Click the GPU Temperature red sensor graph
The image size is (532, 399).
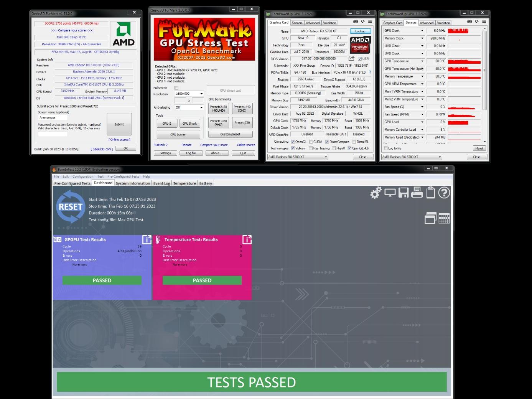(x=464, y=61)
